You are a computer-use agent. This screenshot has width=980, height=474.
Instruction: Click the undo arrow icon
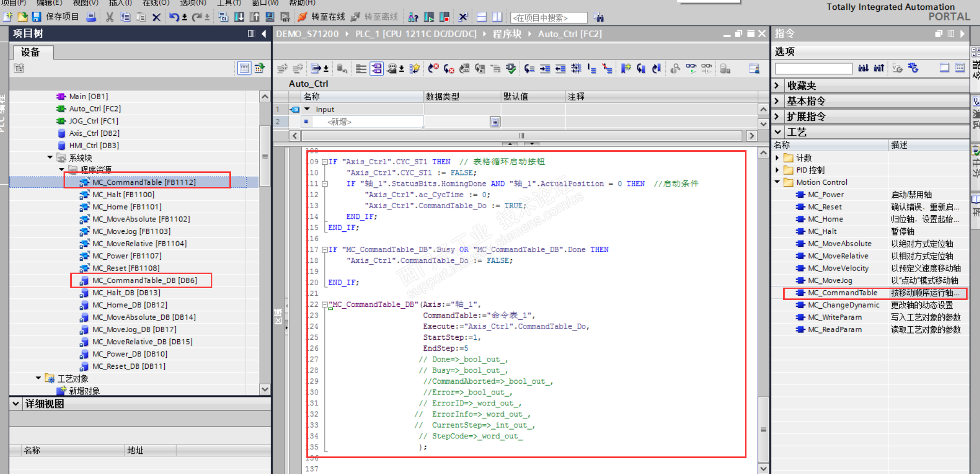174,17
